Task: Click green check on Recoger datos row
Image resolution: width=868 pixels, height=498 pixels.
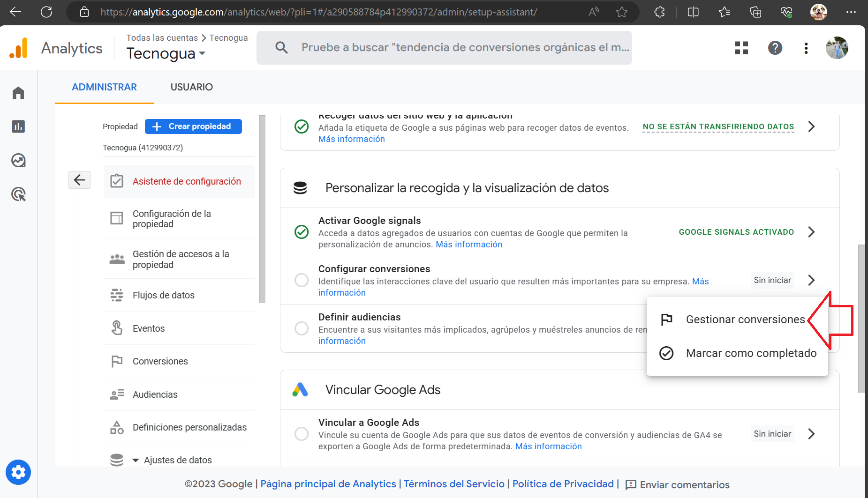Action: coord(302,126)
